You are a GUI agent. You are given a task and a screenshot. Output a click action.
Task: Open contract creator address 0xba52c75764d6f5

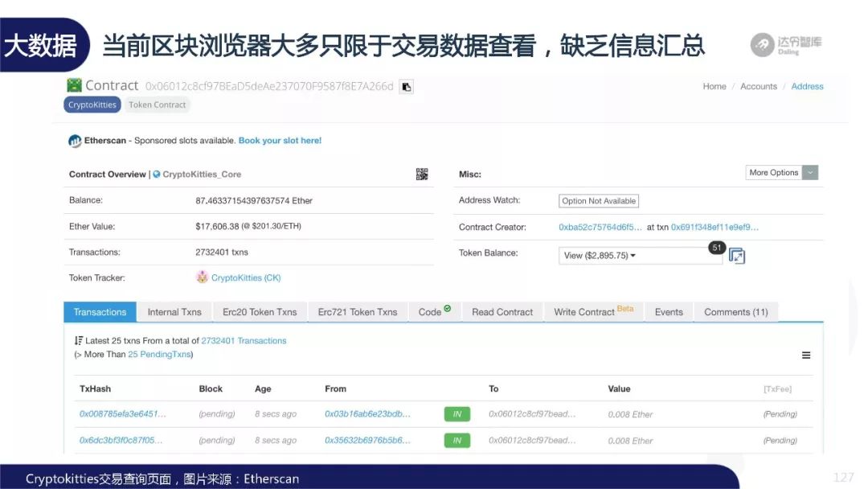(x=600, y=227)
